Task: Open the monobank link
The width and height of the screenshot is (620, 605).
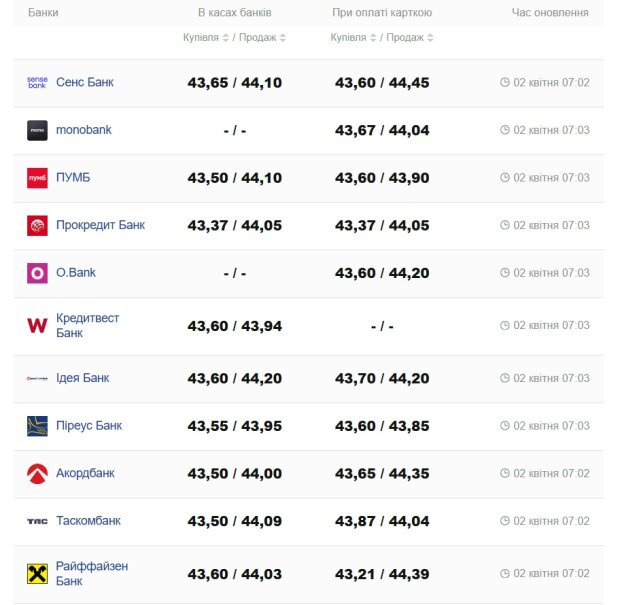Action: pos(84,130)
